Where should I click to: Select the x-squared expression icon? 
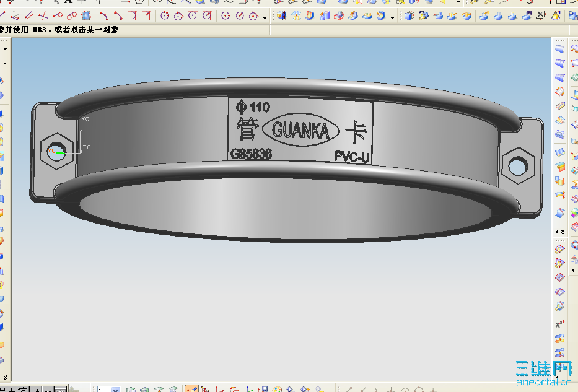[560, 324]
